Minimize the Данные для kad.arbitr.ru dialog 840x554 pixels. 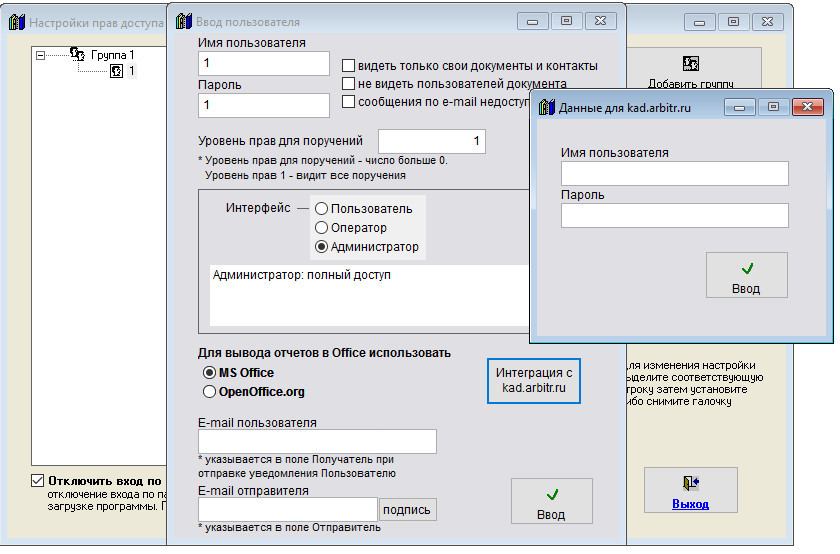click(x=739, y=107)
